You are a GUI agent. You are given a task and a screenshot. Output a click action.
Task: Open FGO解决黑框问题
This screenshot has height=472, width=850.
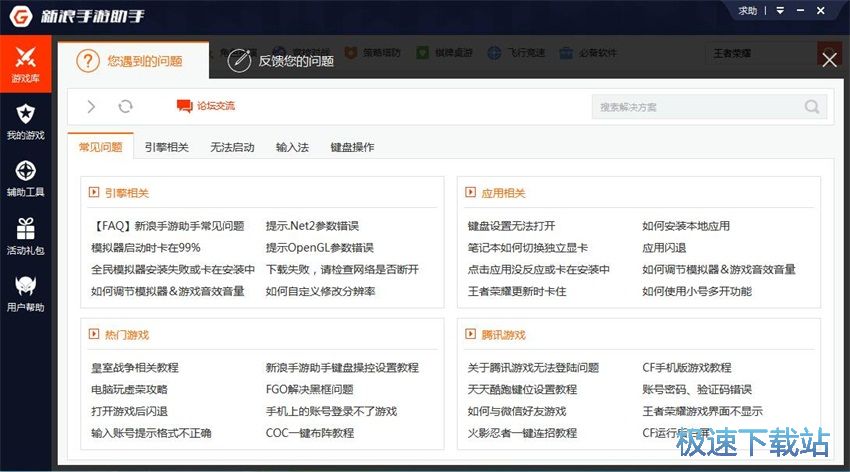[310, 389]
